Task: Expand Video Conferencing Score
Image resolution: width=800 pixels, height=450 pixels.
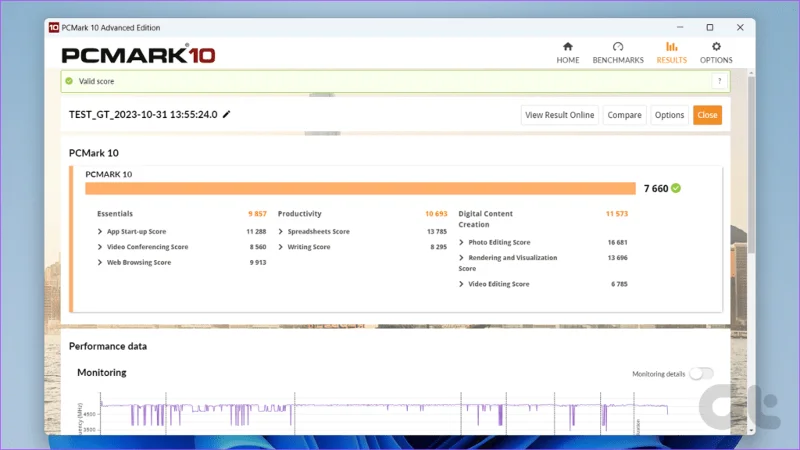Action: tap(99, 247)
